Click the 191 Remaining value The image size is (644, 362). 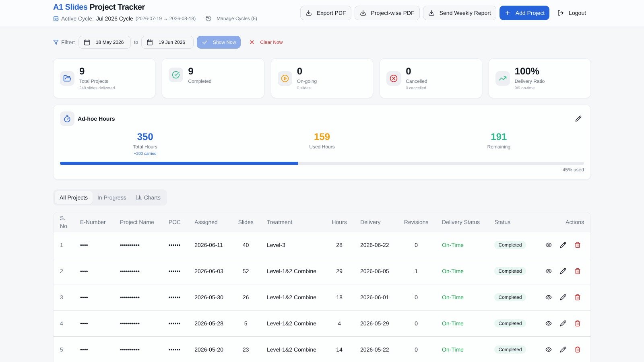[499, 137]
